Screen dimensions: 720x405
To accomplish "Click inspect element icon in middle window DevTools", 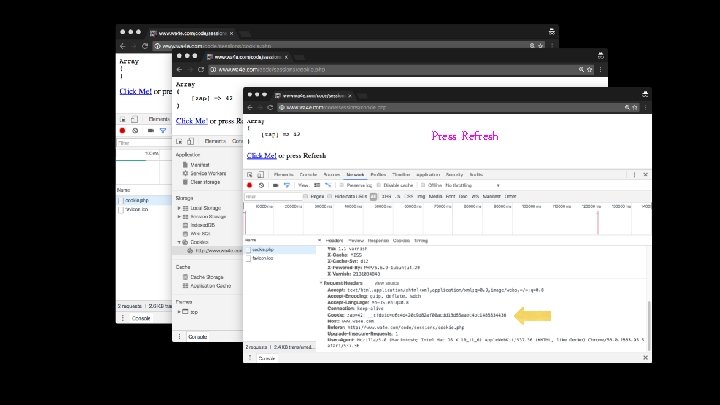I will [x=180, y=141].
